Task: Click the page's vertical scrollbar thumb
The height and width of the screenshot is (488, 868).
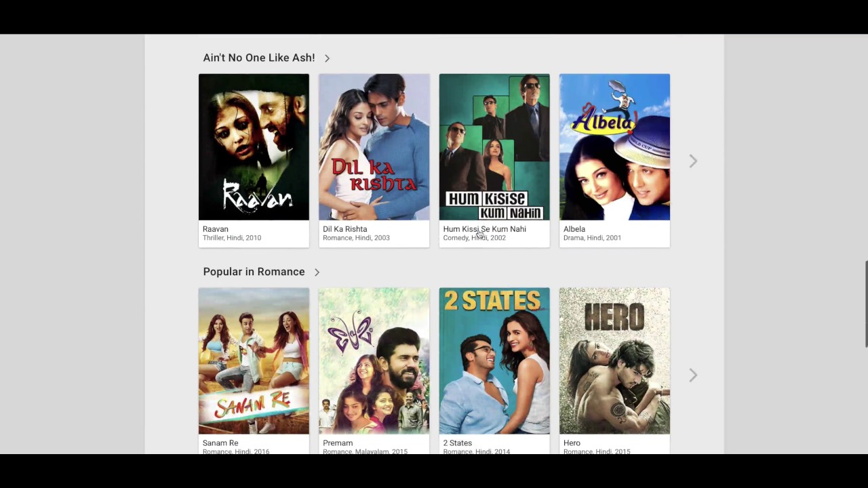Action: [866, 304]
